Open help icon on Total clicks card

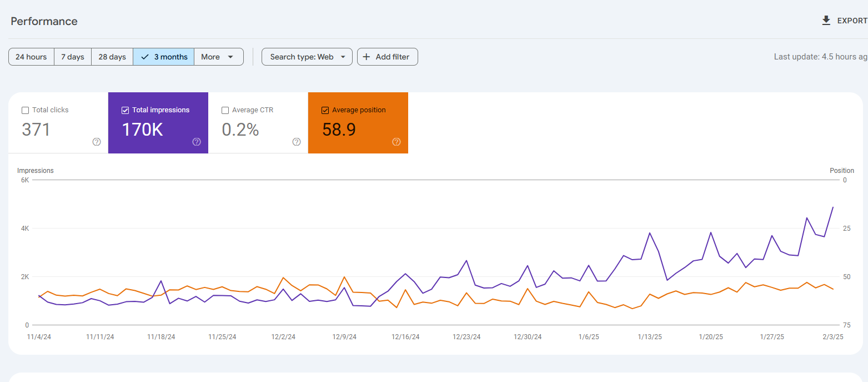point(97,142)
